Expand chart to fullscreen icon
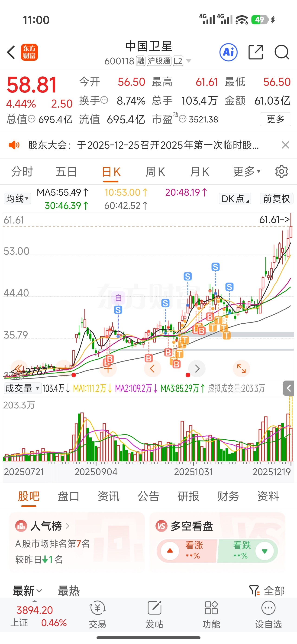Image resolution: width=297 pixels, height=644 pixels. coord(241,368)
